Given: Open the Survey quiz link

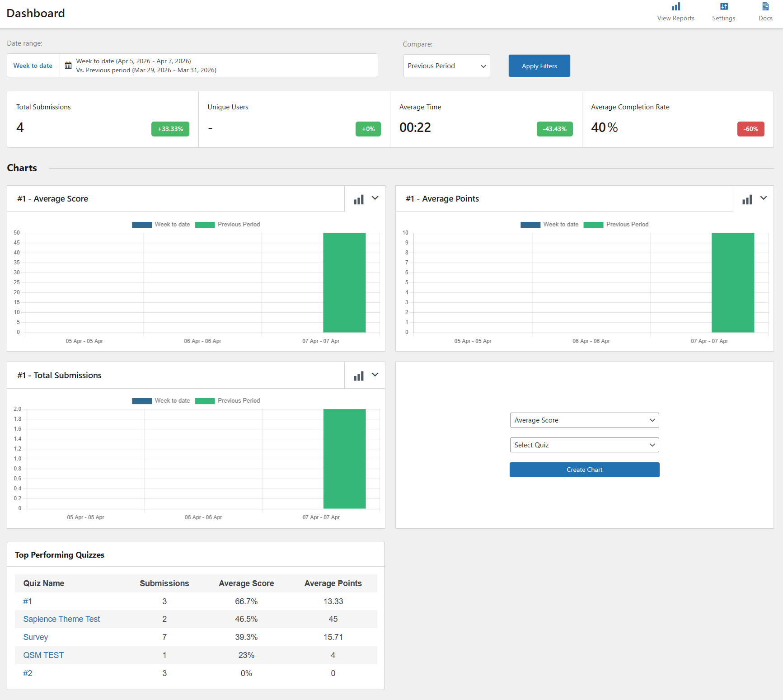Looking at the screenshot, I should pyautogui.click(x=35, y=637).
